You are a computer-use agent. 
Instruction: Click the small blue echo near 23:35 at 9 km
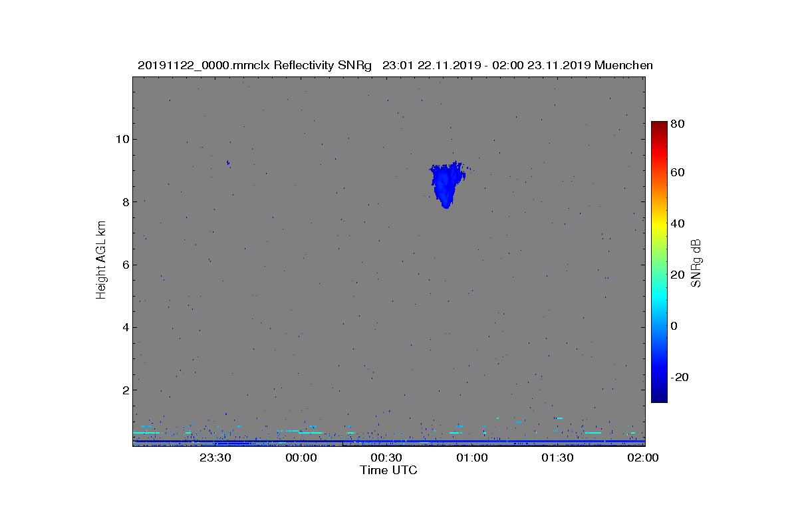coord(227,162)
